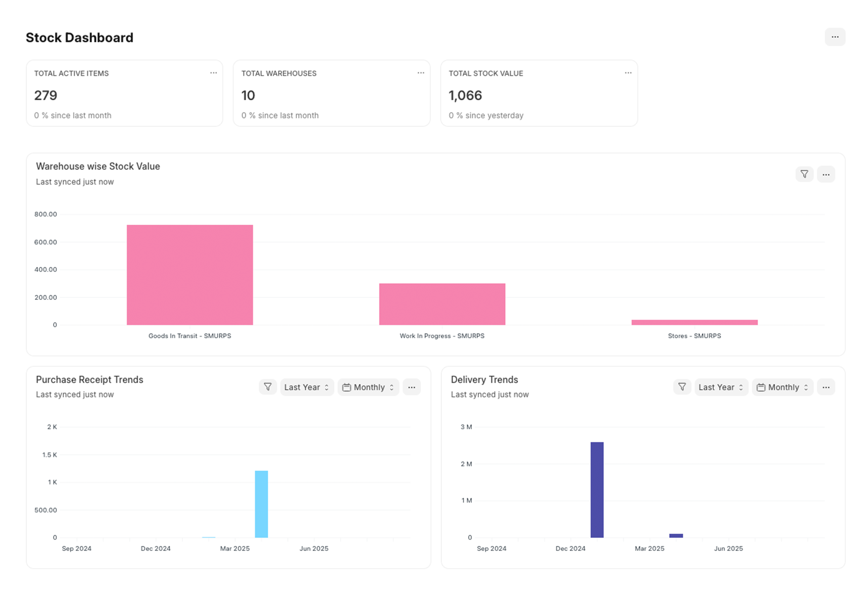Expand Last Year dropdown in Delivery Trends
Viewport: 868px width, 592px height.
tap(721, 387)
